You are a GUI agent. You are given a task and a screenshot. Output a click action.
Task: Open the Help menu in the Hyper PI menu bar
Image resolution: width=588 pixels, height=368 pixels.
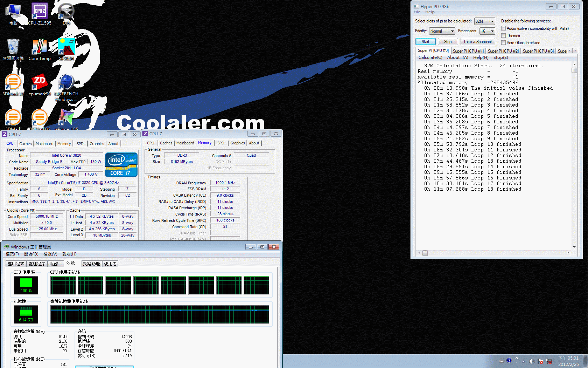430,12
